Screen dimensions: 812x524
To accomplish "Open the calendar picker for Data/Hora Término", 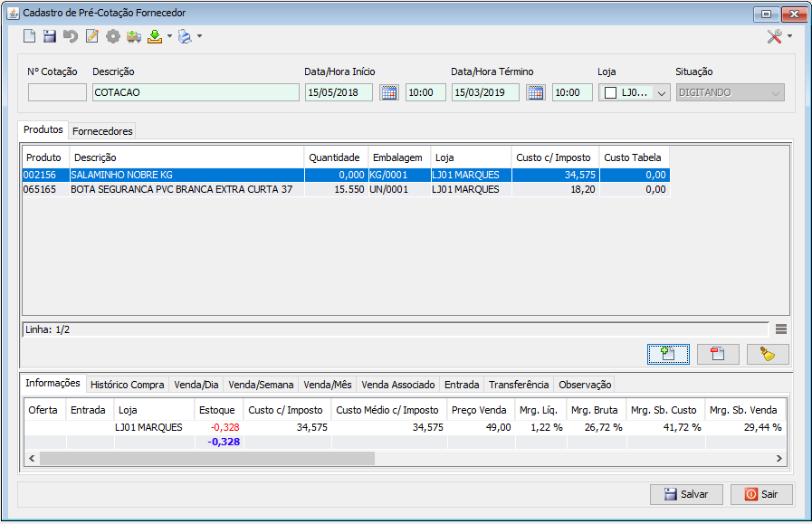I will [x=536, y=92].
